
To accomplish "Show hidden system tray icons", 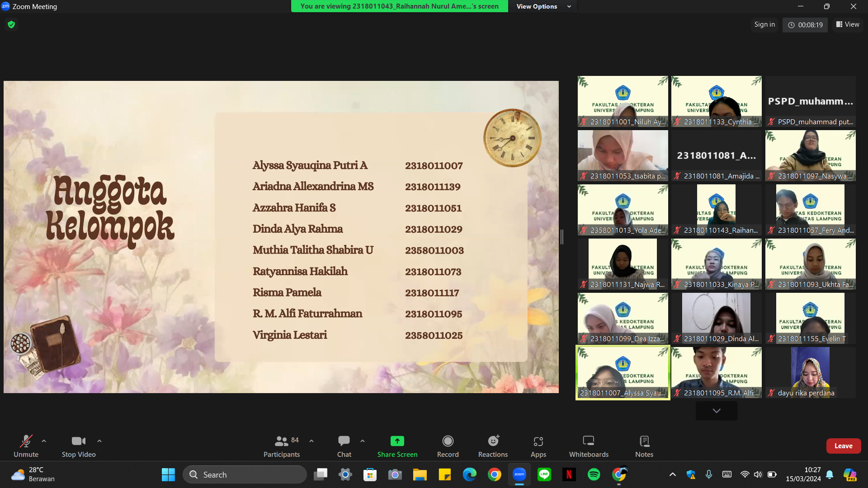I will click(x=673, y=474).
